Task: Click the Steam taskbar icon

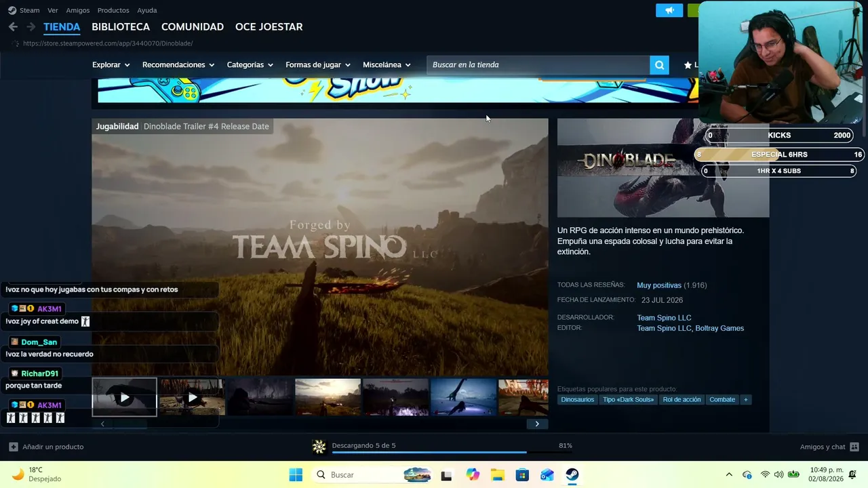Action: [572, 475]
